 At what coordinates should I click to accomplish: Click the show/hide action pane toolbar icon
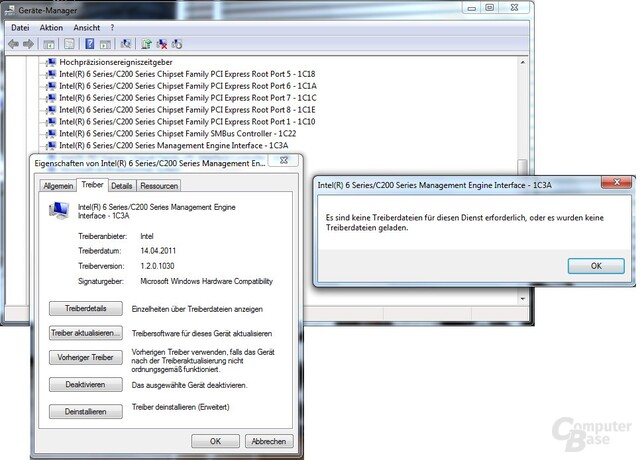(x=105, y=44)
